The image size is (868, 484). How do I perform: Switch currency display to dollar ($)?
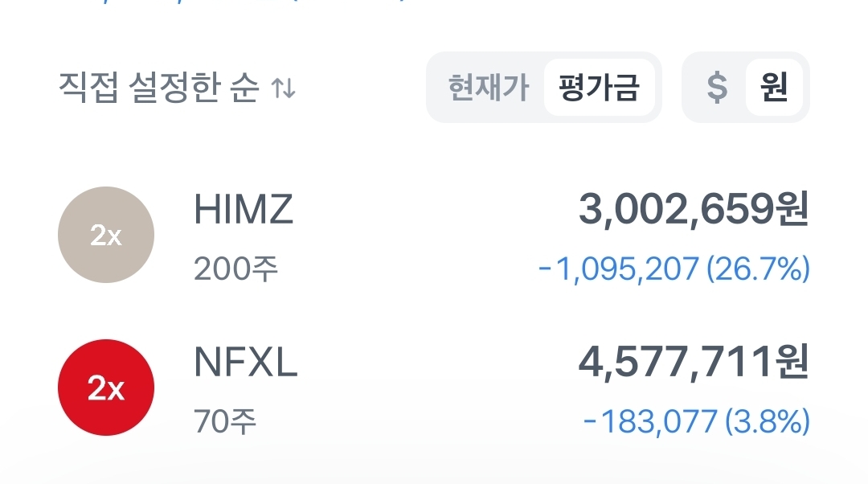point(716,88)
